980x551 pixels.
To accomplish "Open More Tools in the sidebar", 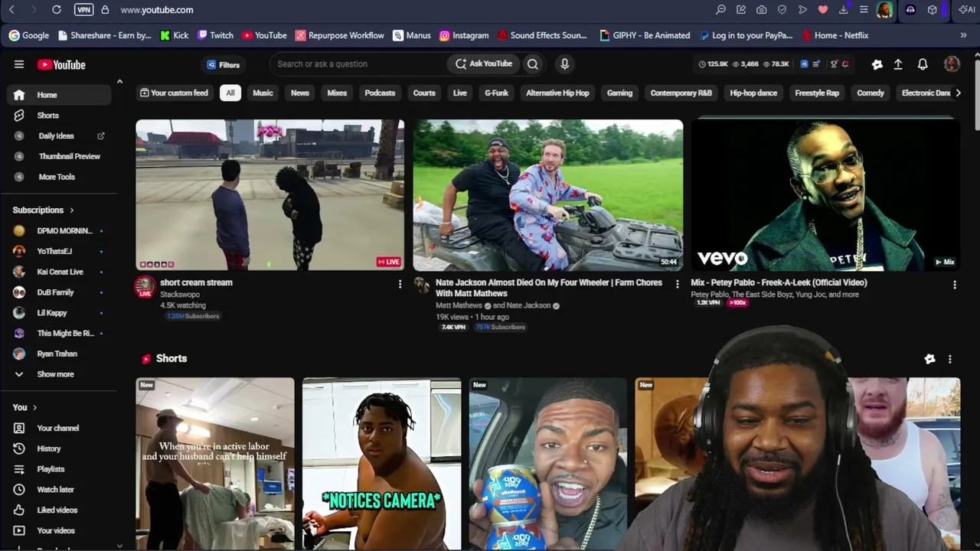I will click(59, 177).
